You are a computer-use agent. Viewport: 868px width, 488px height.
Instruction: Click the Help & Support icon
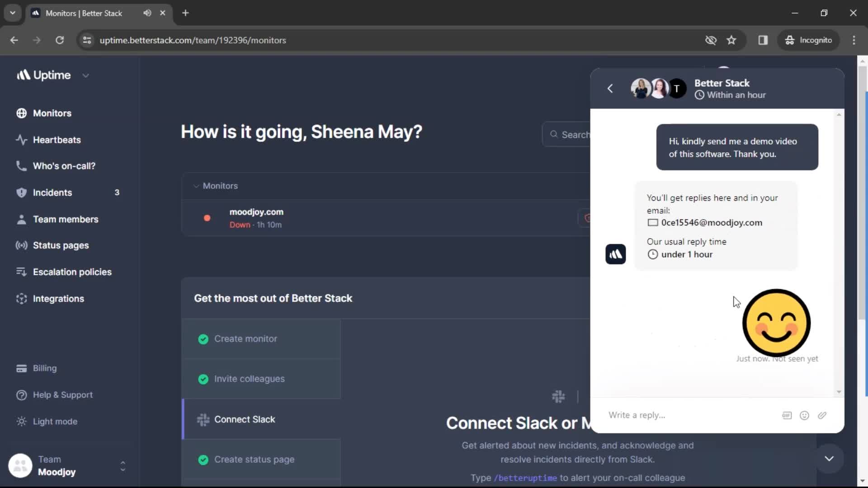point(21,395)
